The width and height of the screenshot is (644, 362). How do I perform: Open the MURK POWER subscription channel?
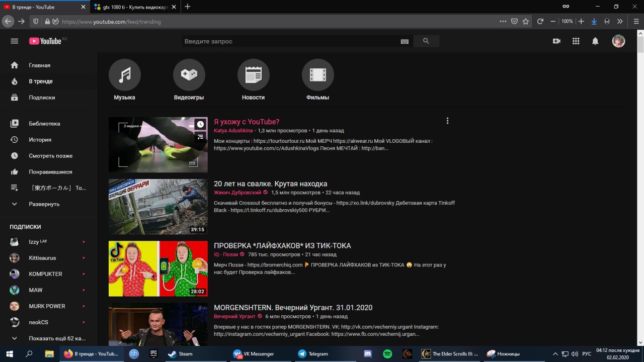48,306
